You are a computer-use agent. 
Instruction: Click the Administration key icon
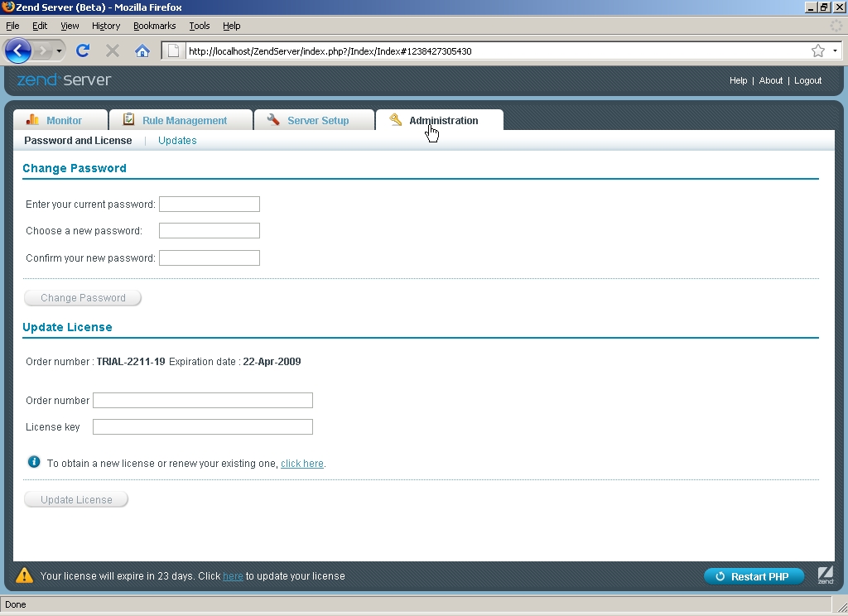[x=396, y=119]
